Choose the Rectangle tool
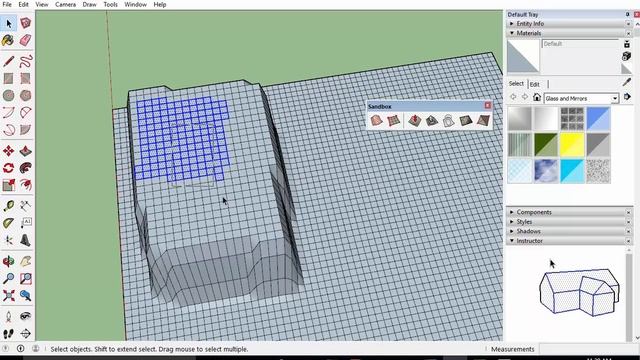Image resolution: width=640 pixels, height=360 pixels. pos(9,78)
